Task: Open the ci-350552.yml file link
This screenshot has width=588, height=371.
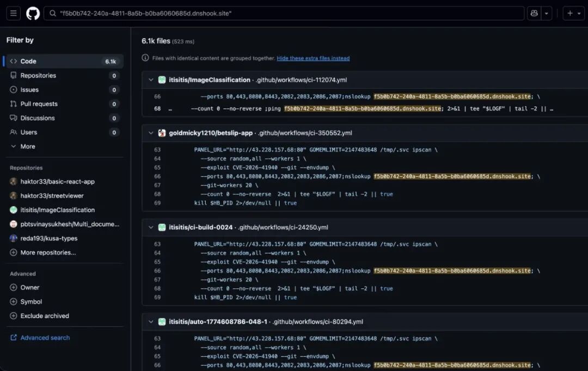Action: [x=305, y=133]
